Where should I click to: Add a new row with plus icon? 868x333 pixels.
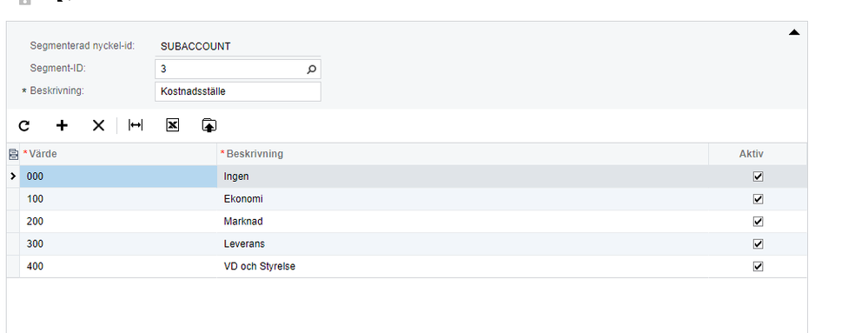click(62, 126)
